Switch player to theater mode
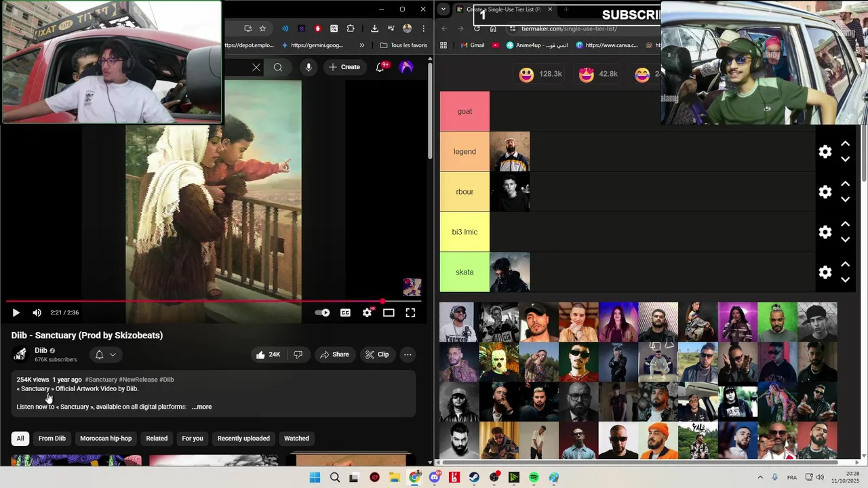The width and height of the screenshot is (868, 488). [x=389, y=312]
